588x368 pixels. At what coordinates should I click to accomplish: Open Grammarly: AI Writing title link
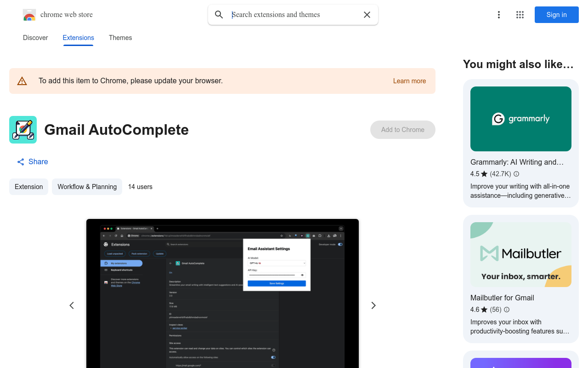(517, 162)
